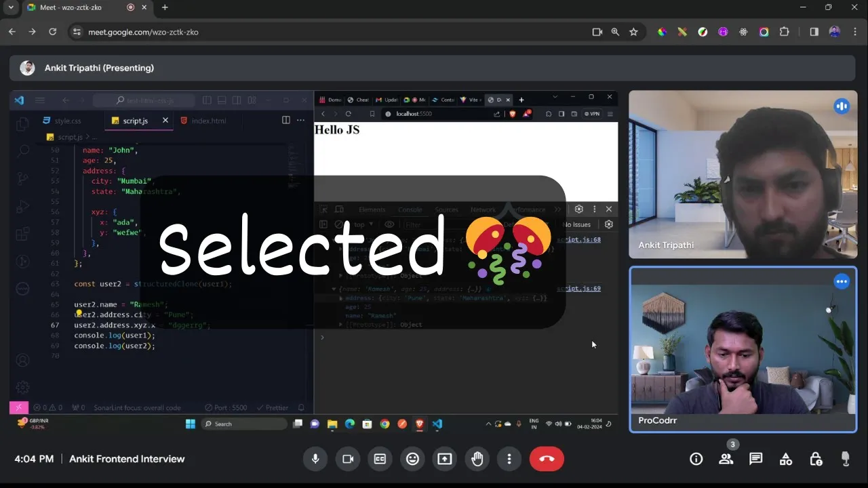Open Meet more options menu
The height and width of the screenshot is (488, 868).
click(509, 459)
